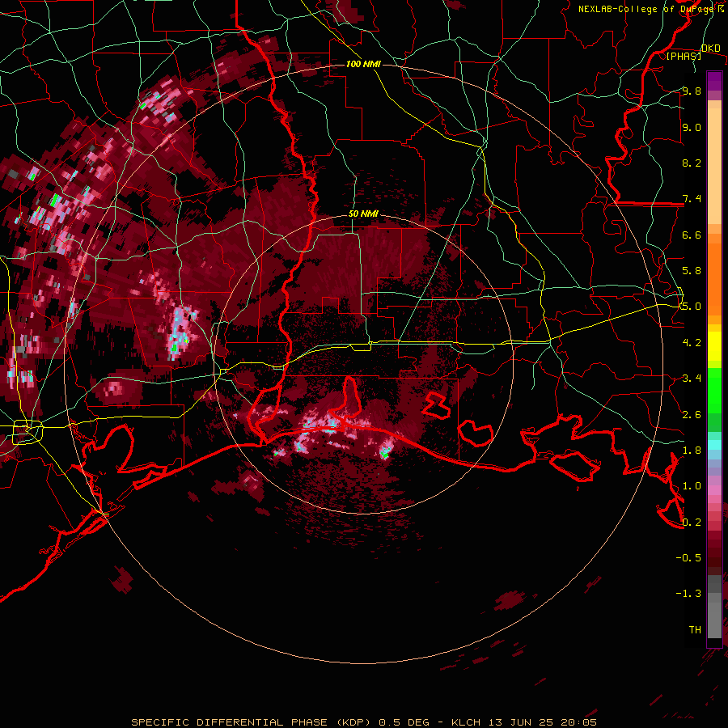Click the -1.3 value on color scale
Viewport: 728px width, 728px height.
click(688, 594)
